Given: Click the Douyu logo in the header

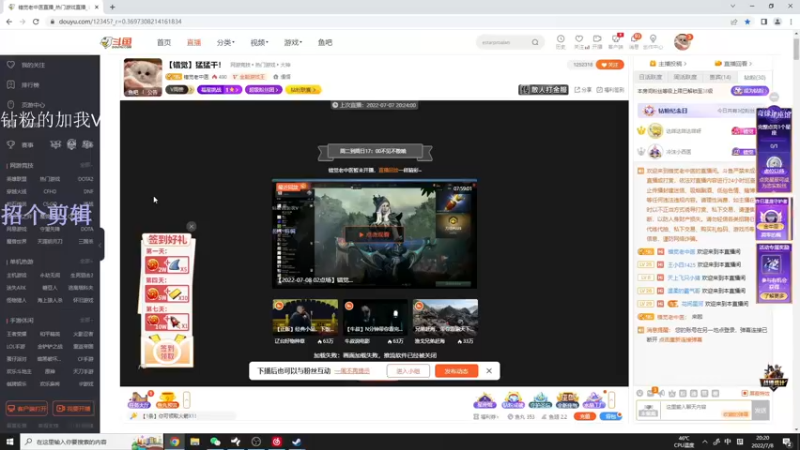Looking at the screenshot, I should coord(116,42).
